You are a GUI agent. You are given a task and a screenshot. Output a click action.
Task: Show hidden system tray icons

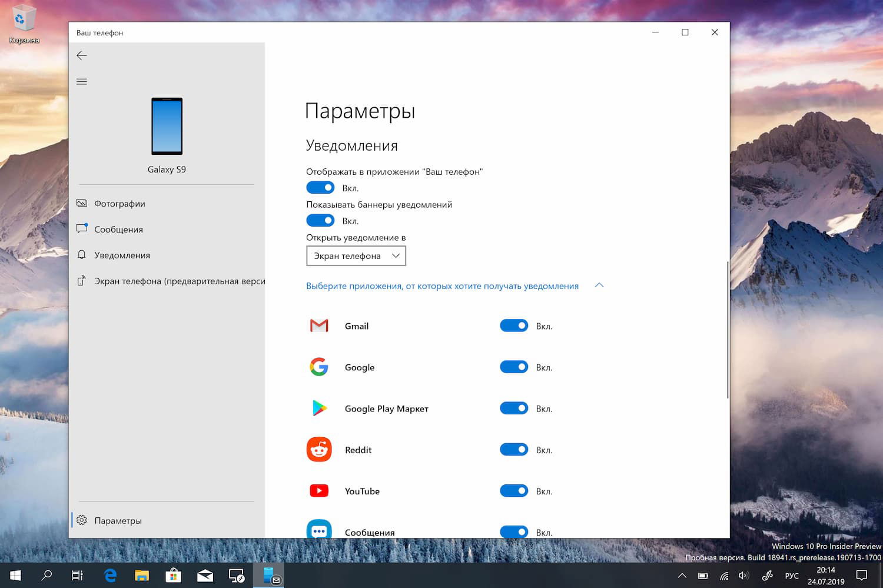682,576
